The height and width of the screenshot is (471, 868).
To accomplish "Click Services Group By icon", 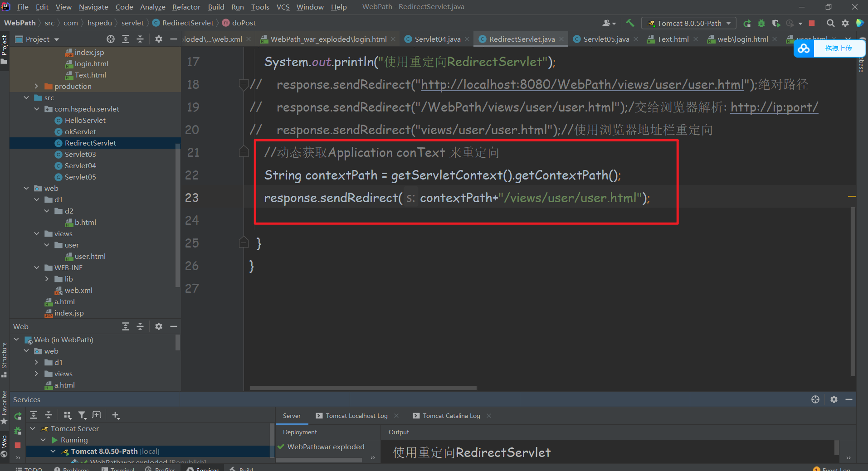I will pyautogui.click(x=68, y=415).
